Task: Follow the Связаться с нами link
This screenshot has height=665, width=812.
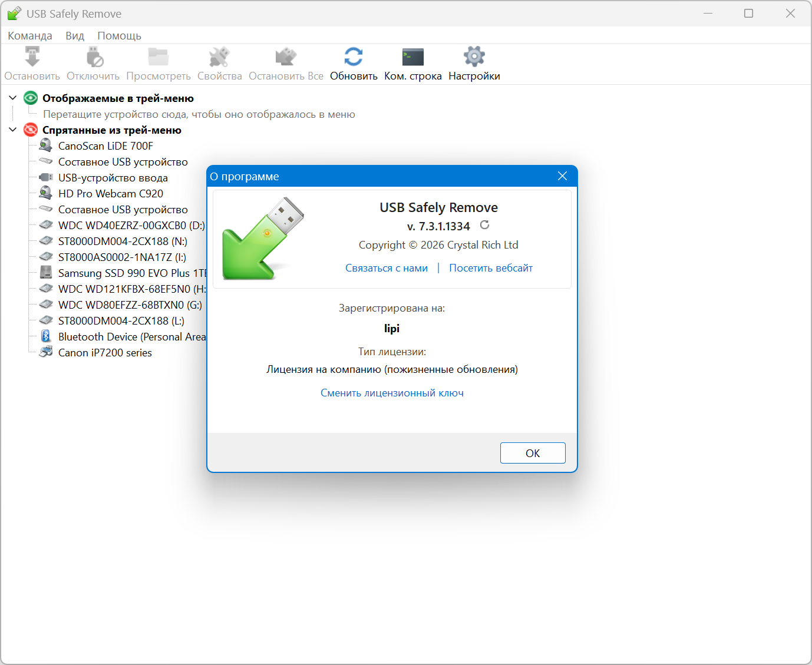Action: click(x=387, y=268)
